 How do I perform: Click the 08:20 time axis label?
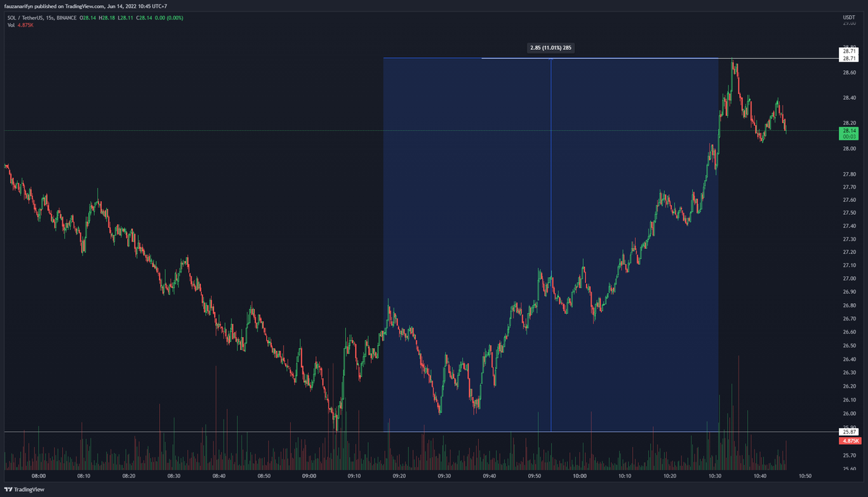click(129, 476)
